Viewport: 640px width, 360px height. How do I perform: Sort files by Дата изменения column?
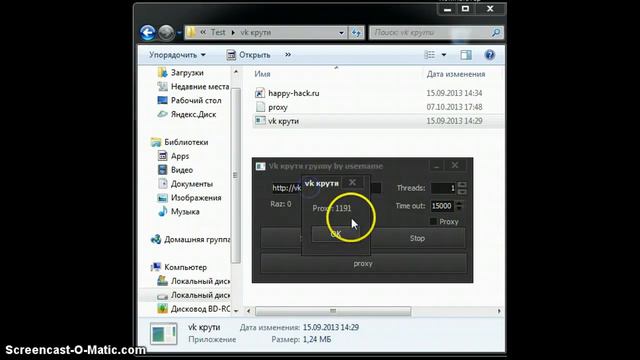click(456, 74)
